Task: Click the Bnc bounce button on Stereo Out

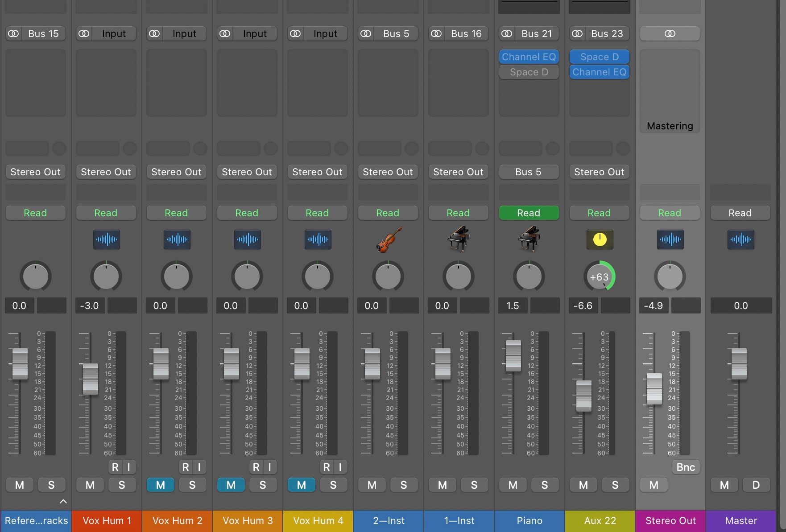Action: [x=686, y=467]
